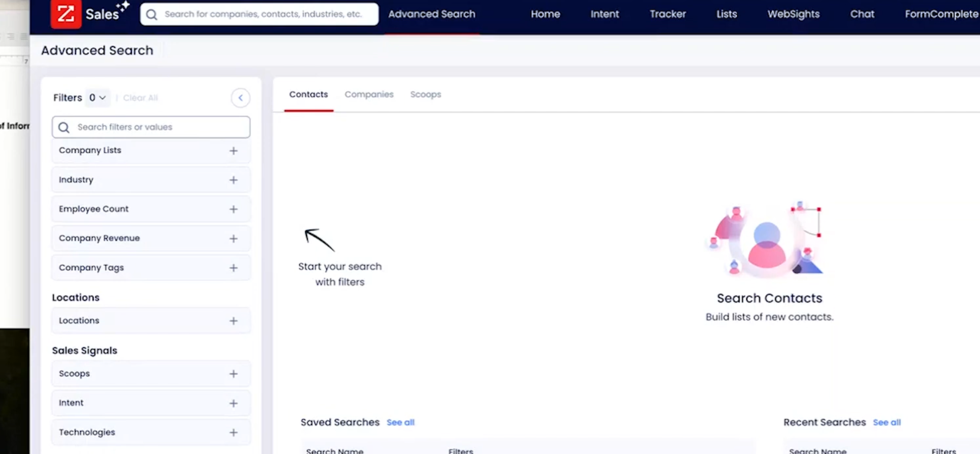Focus the Search filters or values field
This screenshot has height=454, width=980.
[x=151, y=127]
